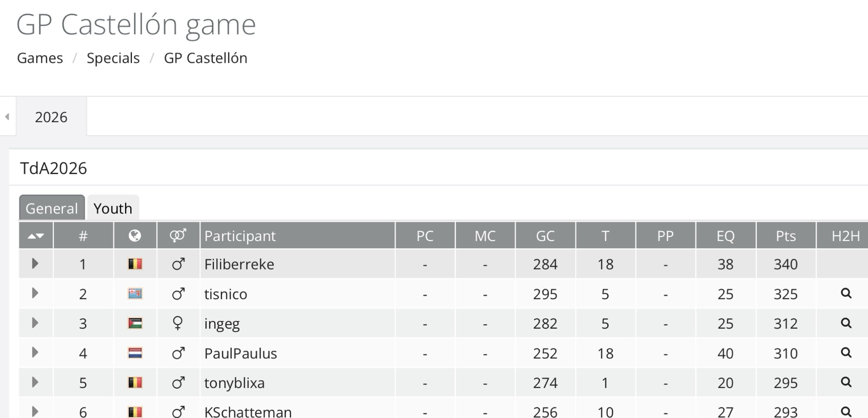868x418 pixels.
Task: Click H2H search icon for PaulPaulus
Action: pos(846,353)
